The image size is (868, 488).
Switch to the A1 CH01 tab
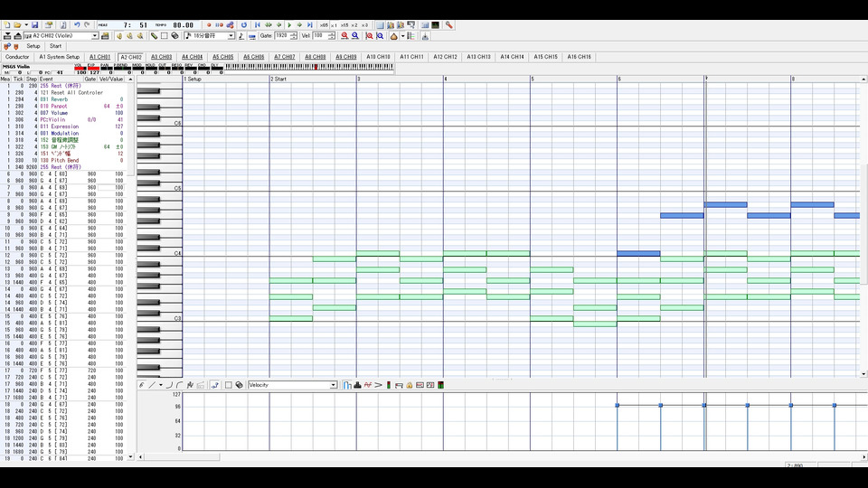[x=99, y=57]
